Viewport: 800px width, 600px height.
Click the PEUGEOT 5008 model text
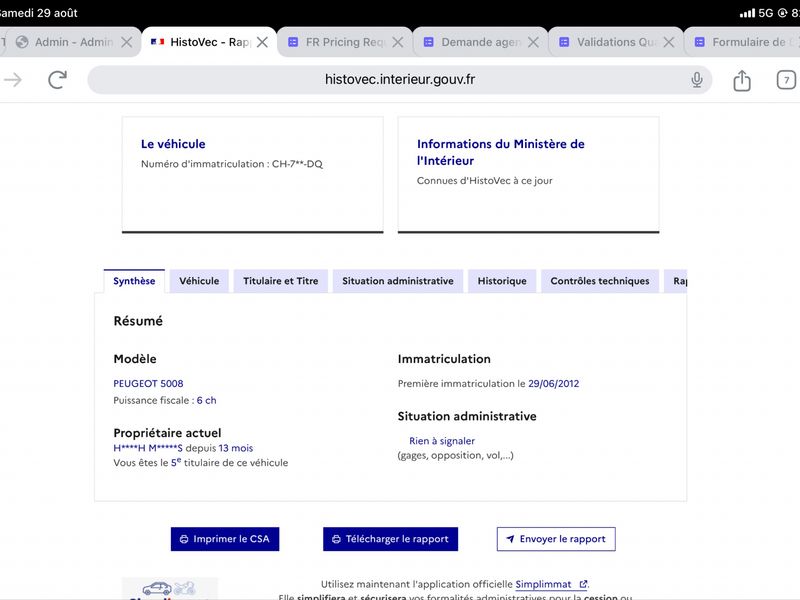(x=148, y=384)
